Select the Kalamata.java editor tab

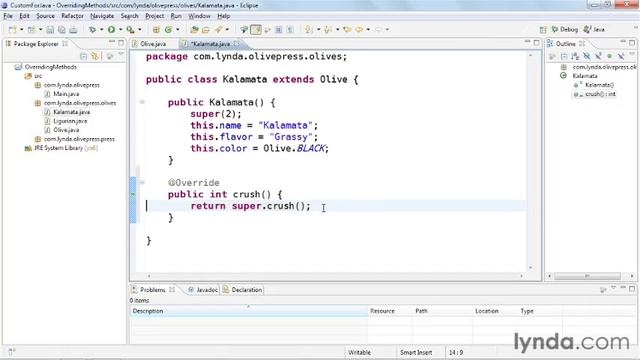211,44
